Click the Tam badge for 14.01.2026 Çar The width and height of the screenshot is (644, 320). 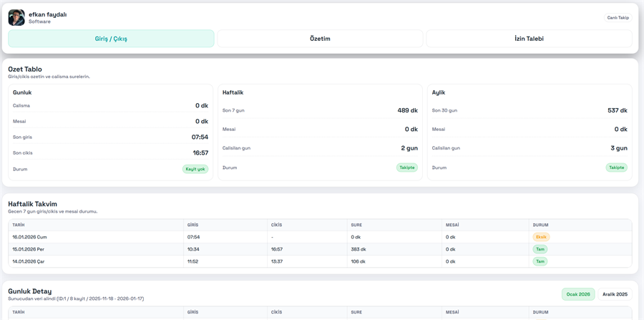(x=540, y=261)
